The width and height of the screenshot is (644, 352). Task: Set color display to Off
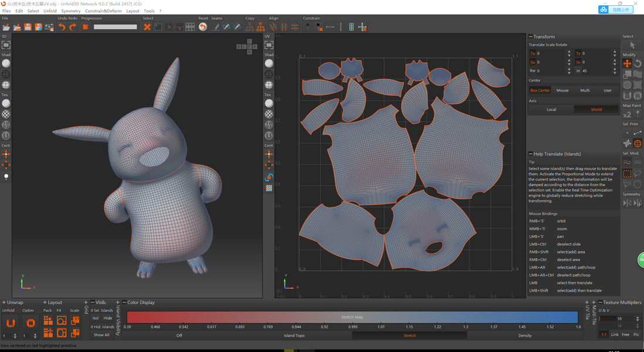[179, 336]
